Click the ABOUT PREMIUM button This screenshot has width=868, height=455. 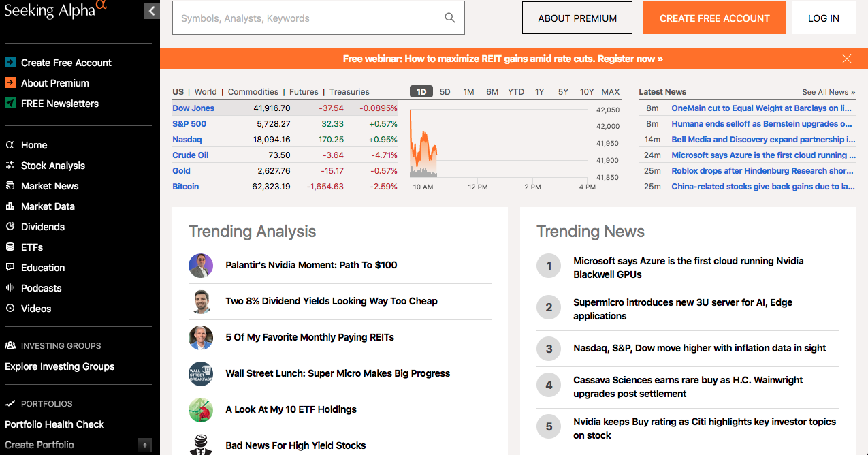pyautogui.click(x=577, y=18)
